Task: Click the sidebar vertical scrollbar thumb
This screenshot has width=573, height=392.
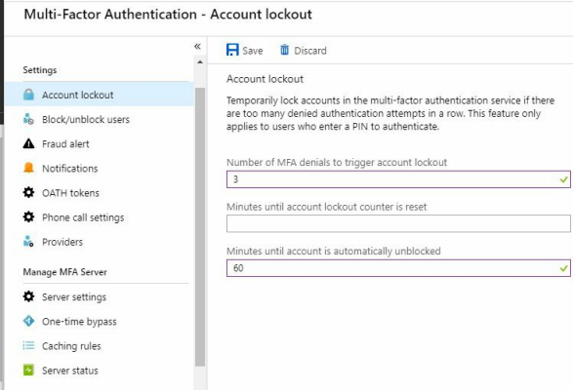Action: [x=200, y=226]
